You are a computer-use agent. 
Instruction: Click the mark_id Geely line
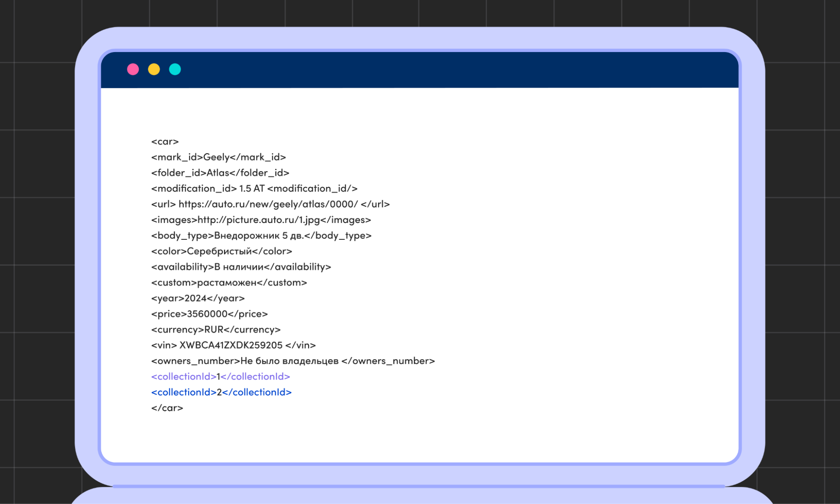(218, 157)
